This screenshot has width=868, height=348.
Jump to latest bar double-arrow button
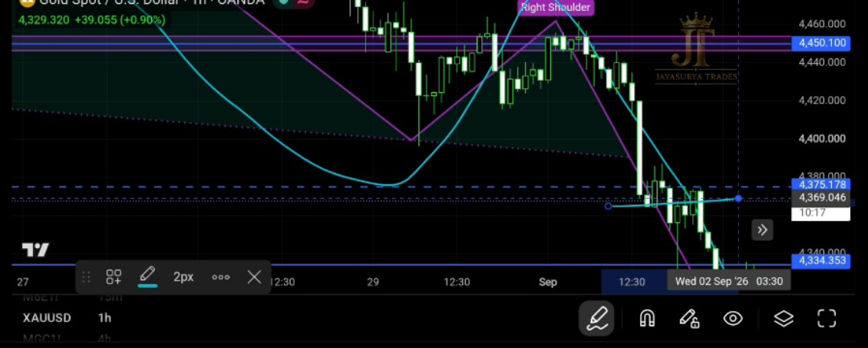tap(762, 230)
